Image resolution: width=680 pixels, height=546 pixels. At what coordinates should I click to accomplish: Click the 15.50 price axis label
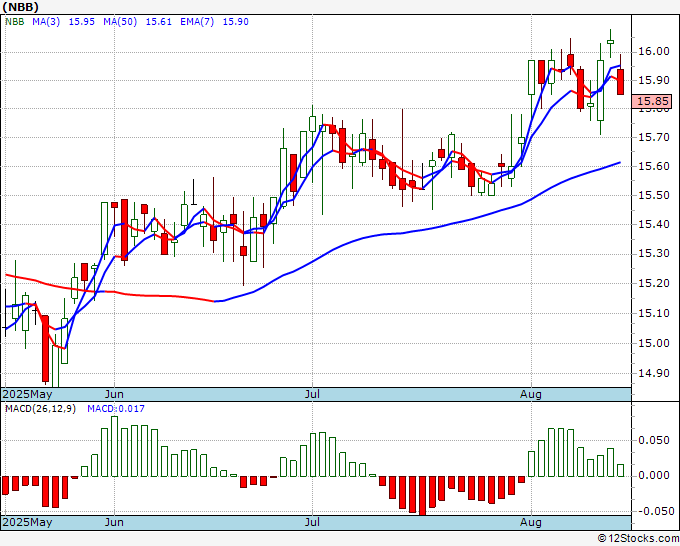[x=654, y=196]
